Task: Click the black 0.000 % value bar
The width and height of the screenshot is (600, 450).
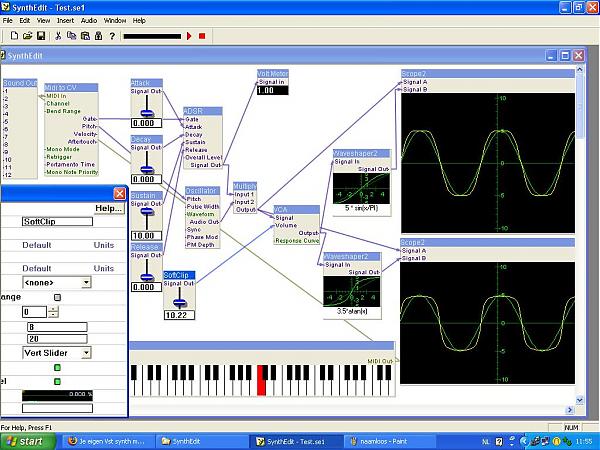Action: coord(57,396)
